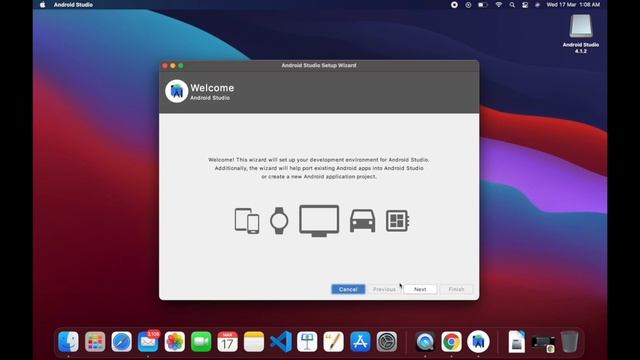The width and height of the screenshot is (640, 360).
Task: Open FaceTime from the Dock
Action: click(201, 342)
